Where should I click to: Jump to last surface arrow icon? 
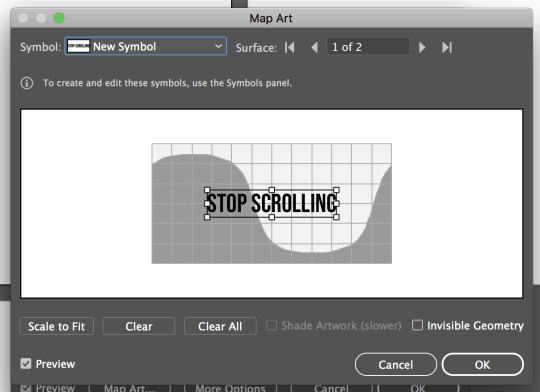coord(447,47)
